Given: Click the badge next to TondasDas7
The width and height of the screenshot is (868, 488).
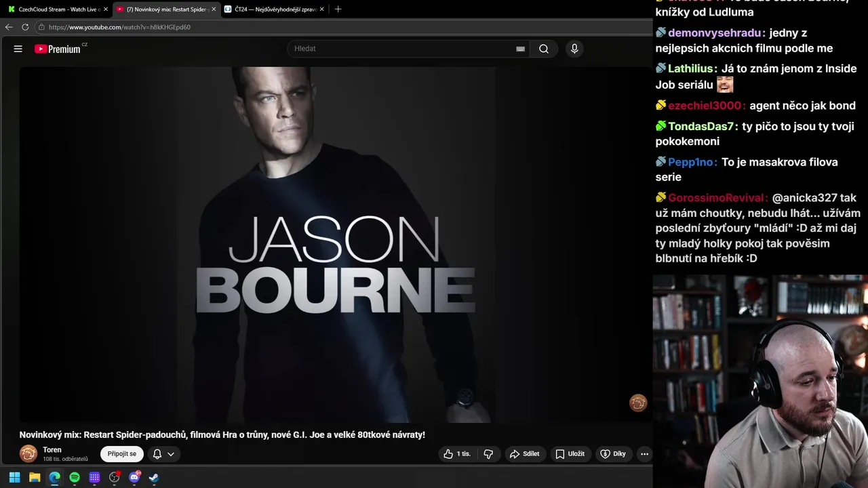Looking at the screenshot, I should point(660,126).
